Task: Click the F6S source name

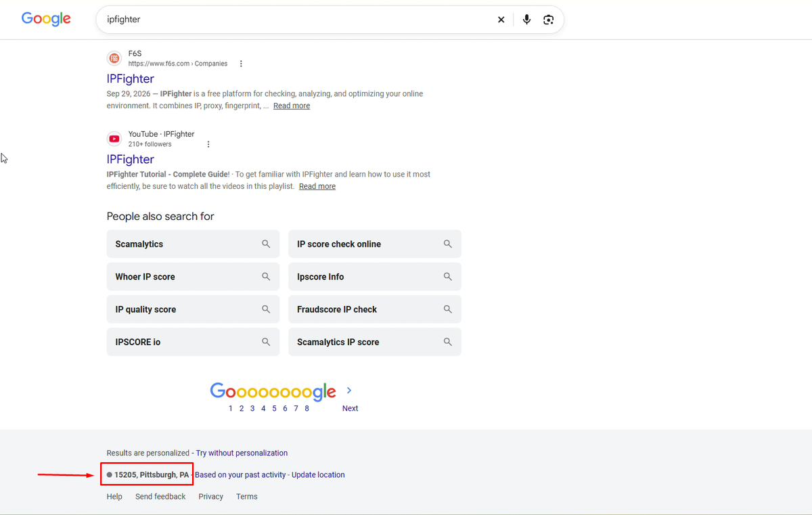Action: [135, 53]
